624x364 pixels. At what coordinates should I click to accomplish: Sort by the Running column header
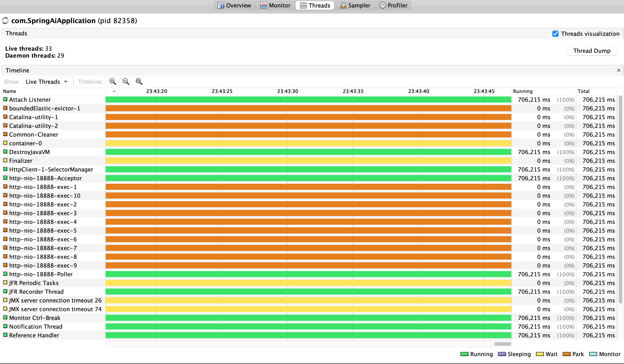pyautogui.click(x=522, y=91)
